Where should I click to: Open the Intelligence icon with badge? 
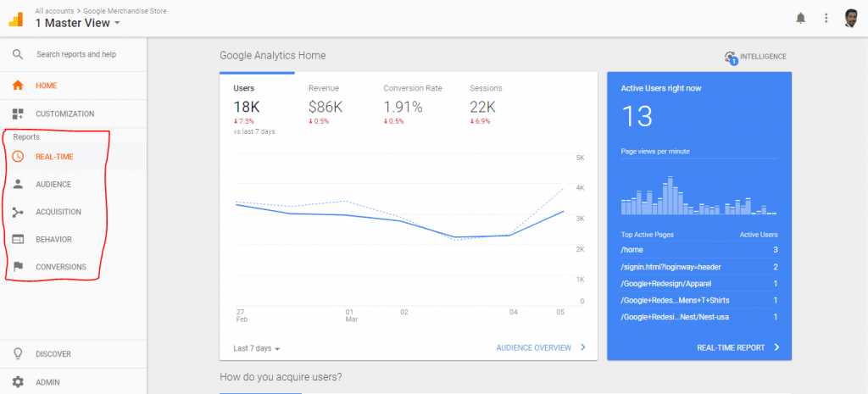[x=731, y=58]
